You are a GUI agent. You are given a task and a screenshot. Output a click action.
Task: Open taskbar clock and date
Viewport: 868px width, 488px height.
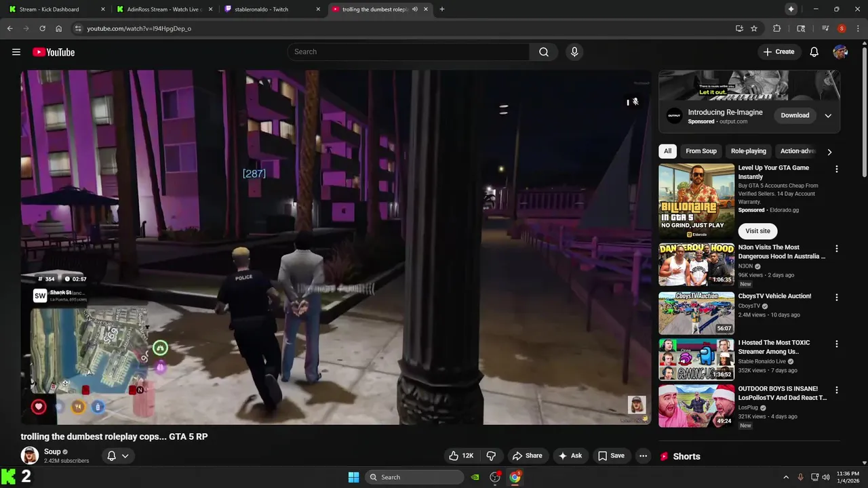click(848, 477)
